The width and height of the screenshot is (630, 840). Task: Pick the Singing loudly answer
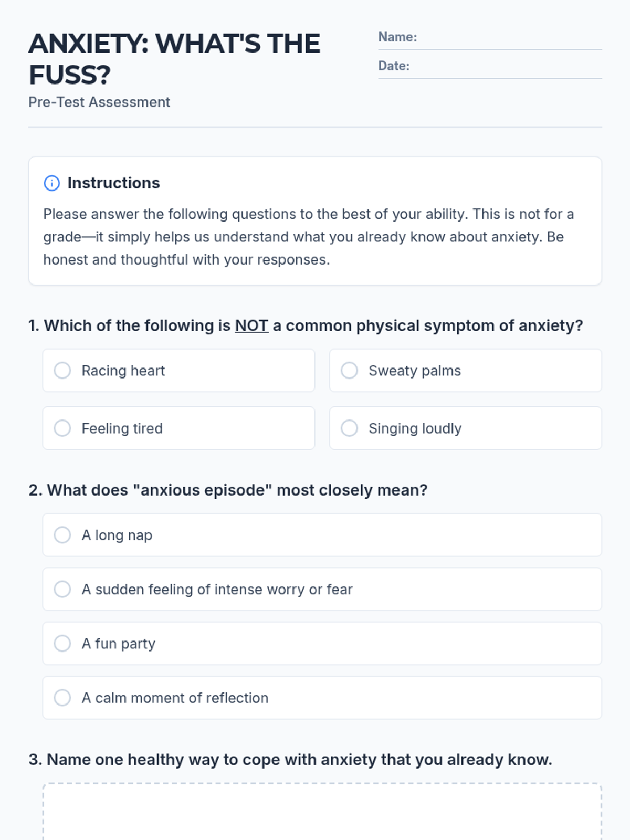click(x=350, y=428)
